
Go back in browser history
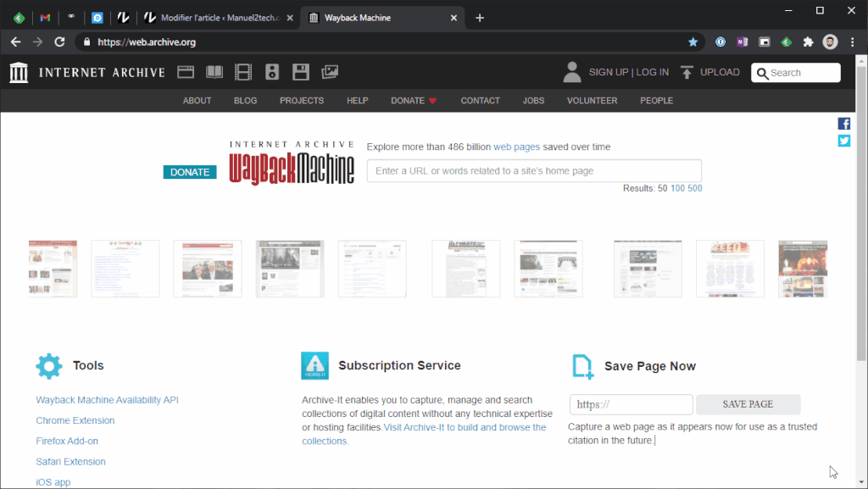point(15,42)
